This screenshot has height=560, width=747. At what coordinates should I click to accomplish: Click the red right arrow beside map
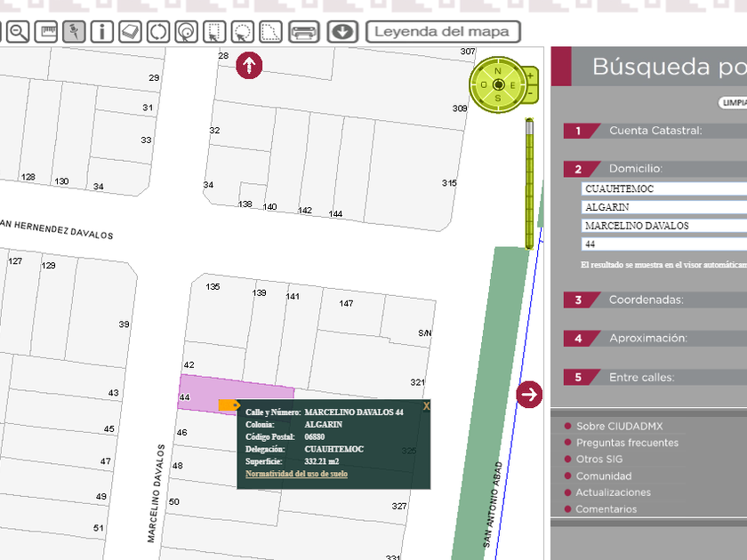[x=529, y=394]
